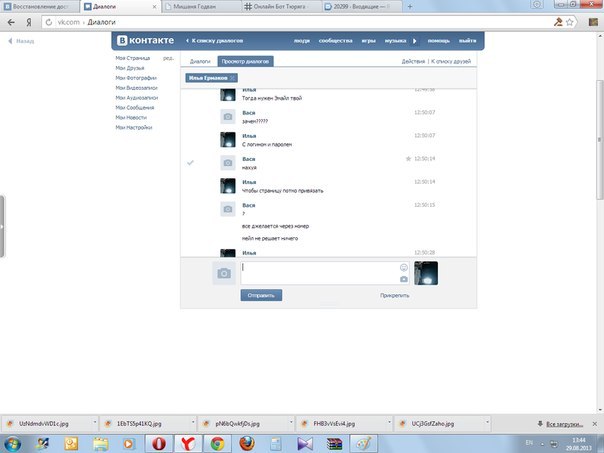Launch Opera from the taskbar
Viewport: 604px width, 453px height.
point(159,444)
